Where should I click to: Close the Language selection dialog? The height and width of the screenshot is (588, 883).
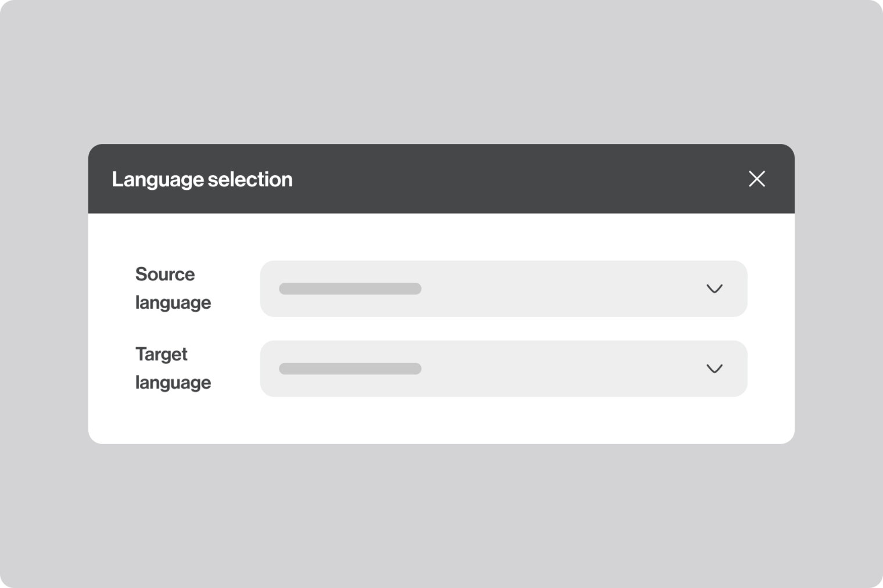756,179
